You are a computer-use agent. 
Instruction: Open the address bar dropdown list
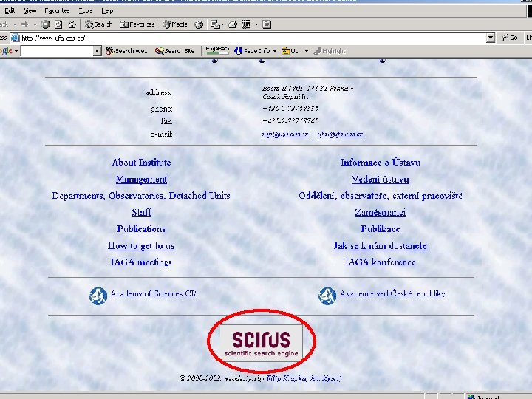click(491, 38)
